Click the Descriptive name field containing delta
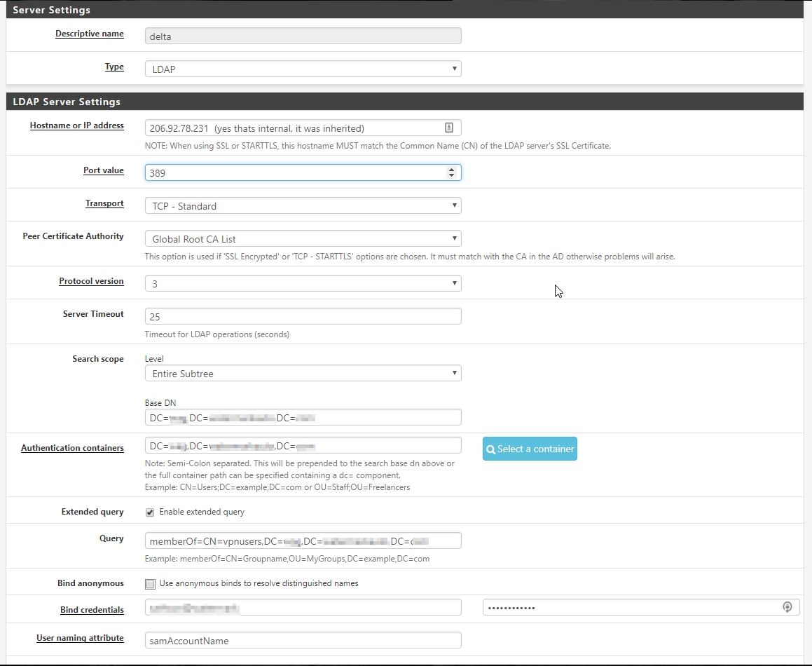Image resolution: width=812 pixels, height=666 pixels. [x=303, y=36]
